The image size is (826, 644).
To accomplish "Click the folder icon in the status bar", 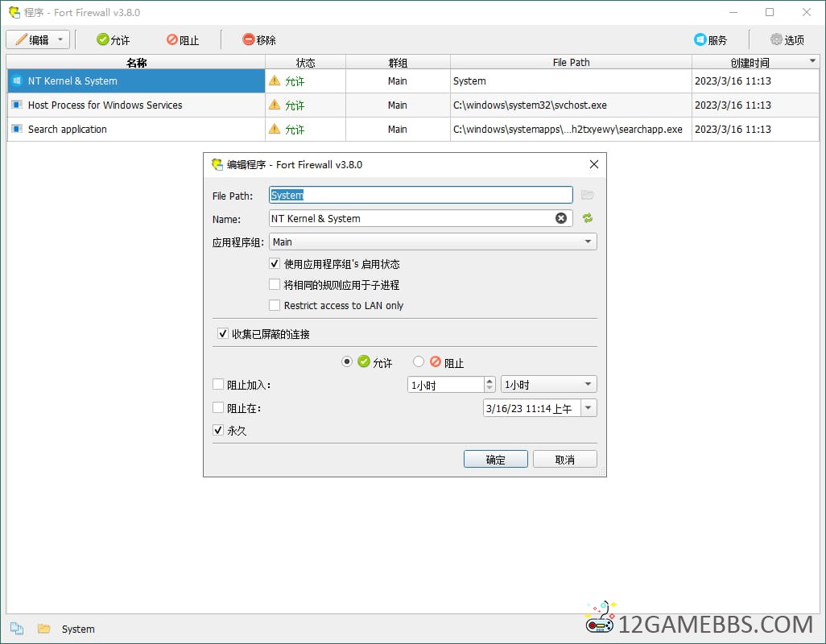I will click(x=43, y=628).
